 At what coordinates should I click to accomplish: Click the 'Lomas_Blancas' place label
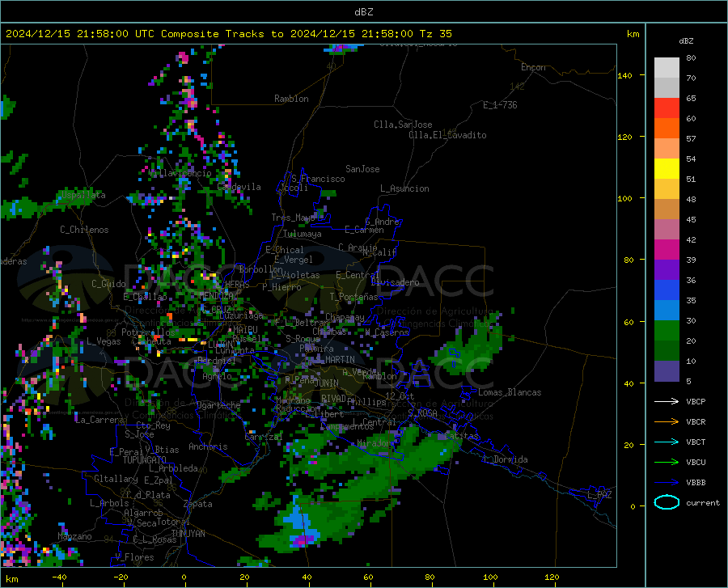point(510,392)
